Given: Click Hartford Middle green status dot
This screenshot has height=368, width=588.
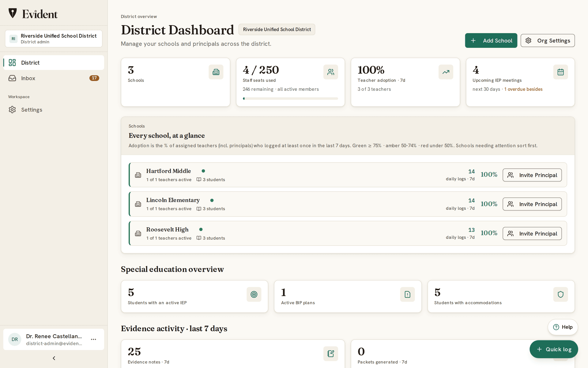Looking at the screenshot, I should 203,171.
